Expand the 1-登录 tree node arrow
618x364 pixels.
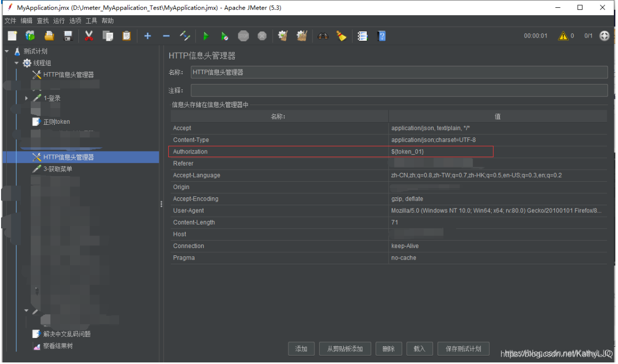click(x=27, y=98)
